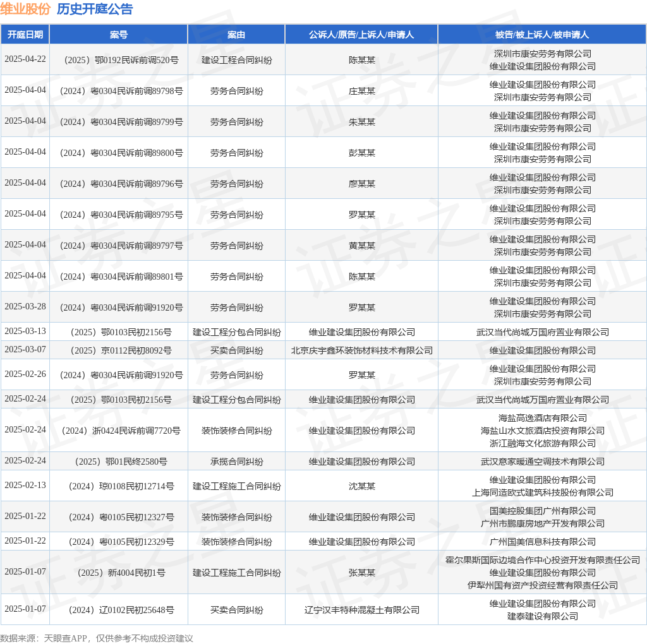Click the 数据来源 footer note
The image size is (647, 644).
(97, 638)
